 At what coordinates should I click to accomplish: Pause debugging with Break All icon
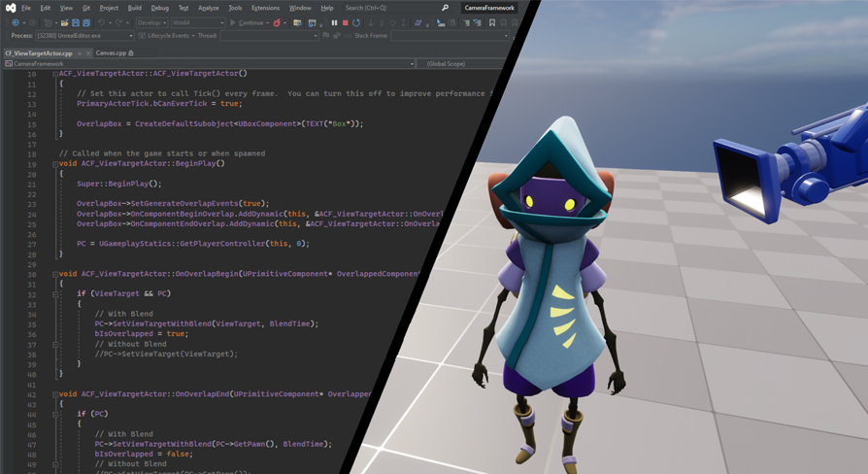pos(334,22)
